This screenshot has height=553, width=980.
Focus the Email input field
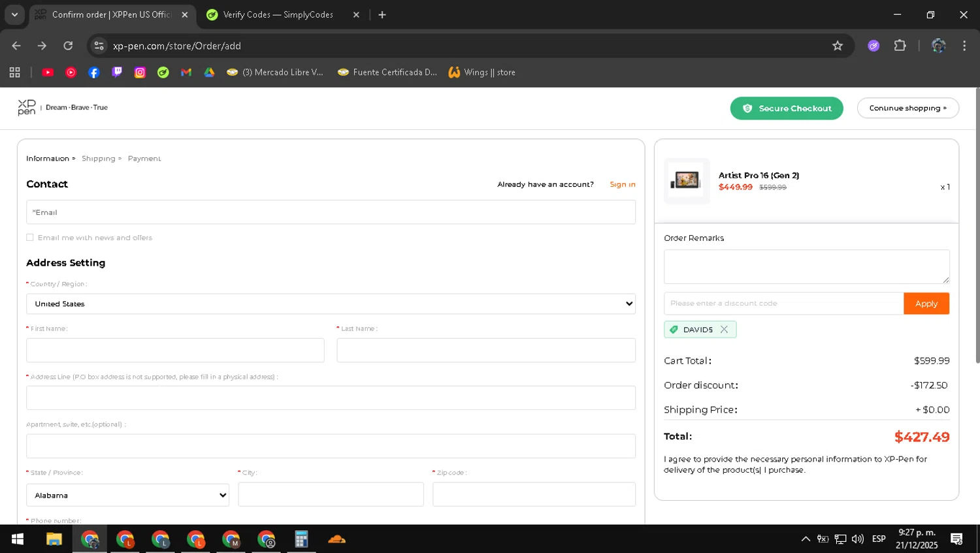pyautogui.click(x=331, y=212)
